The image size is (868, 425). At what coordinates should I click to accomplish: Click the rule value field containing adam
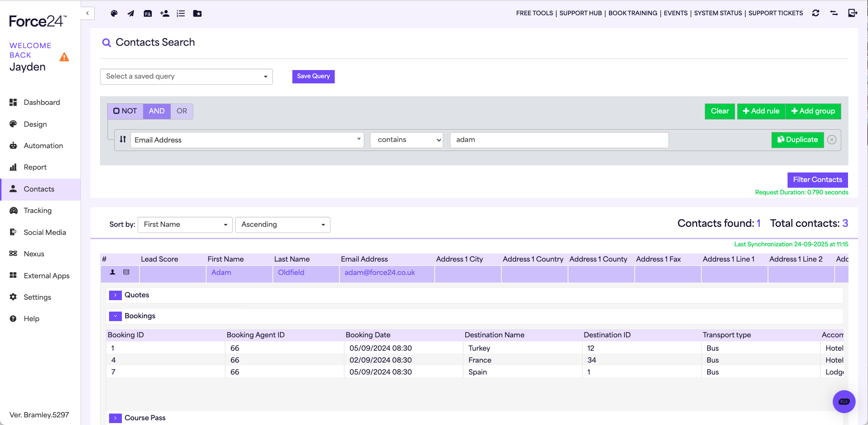click(559, 140)
